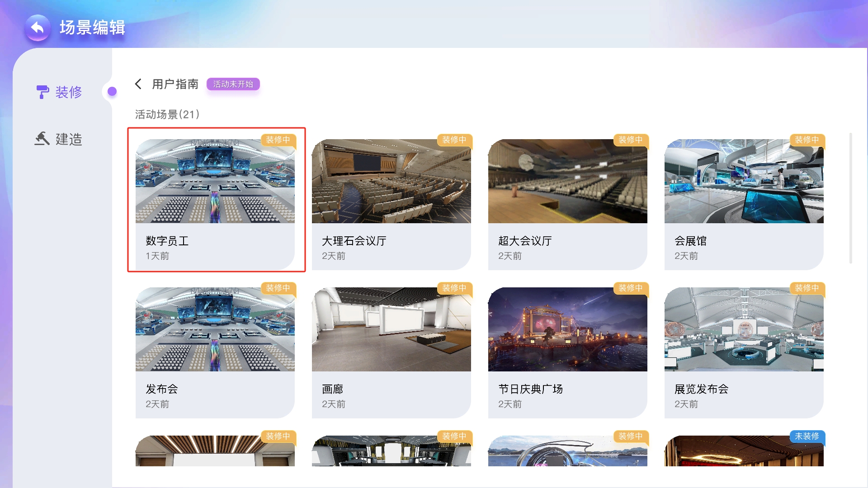Click the 场景编辑 page title
868x488 pixels.
click(92, 28)
